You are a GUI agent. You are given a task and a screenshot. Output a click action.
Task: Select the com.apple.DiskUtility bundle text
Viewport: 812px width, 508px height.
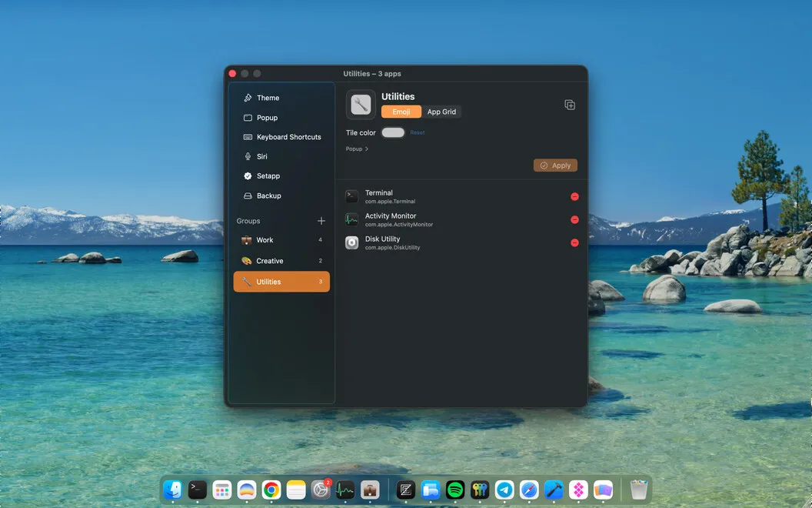[392, 248]
